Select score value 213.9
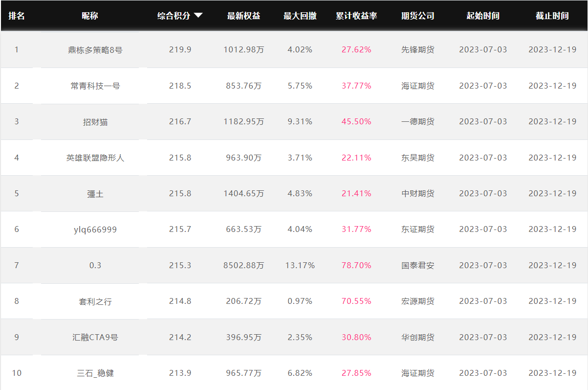Image resolution: width=588 pixels, height=390 pixels. [x=180, y=373]
